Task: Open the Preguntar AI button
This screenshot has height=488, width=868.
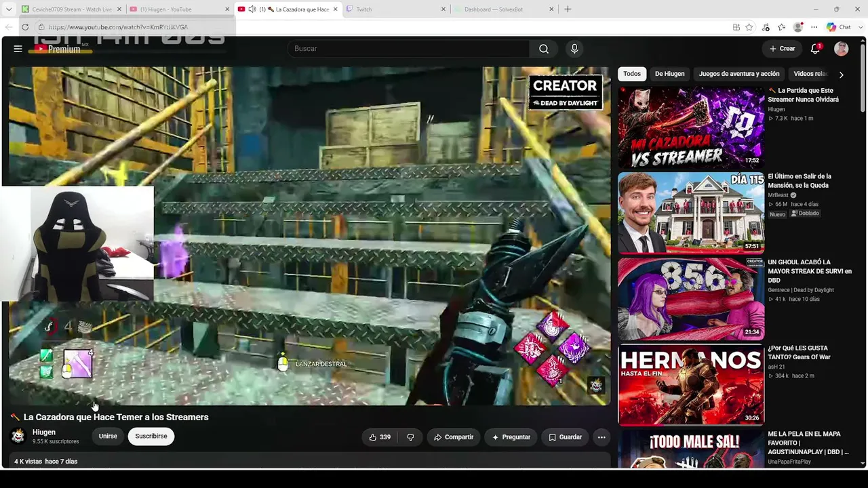Action: point(511,437)
